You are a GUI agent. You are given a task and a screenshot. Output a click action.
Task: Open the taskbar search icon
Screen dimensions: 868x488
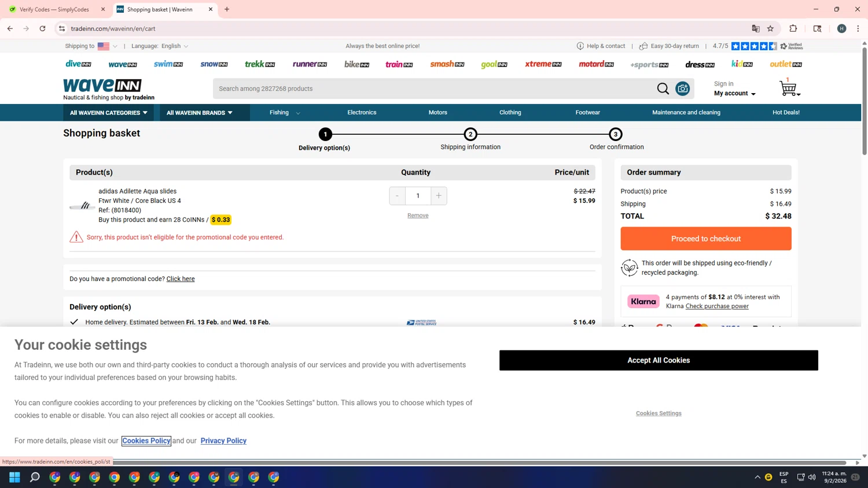(x=35, y=477)
